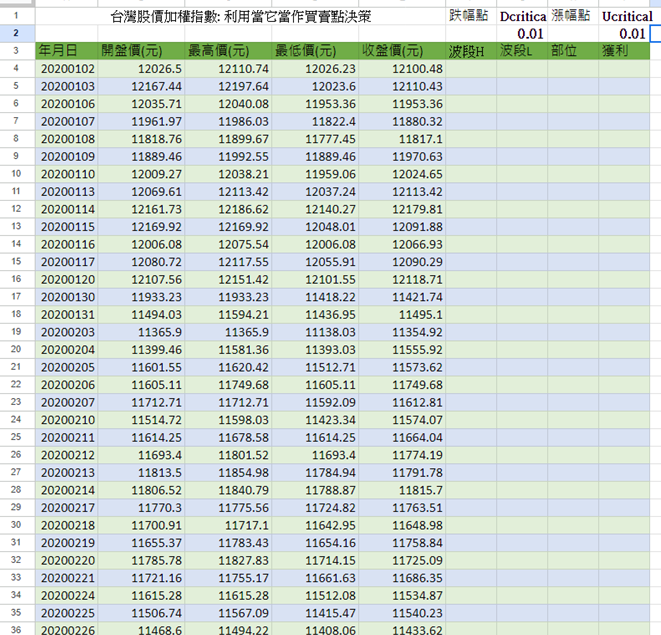Select row number 36 header
This screenshot has height=635, width=661.
coord(17,629)
